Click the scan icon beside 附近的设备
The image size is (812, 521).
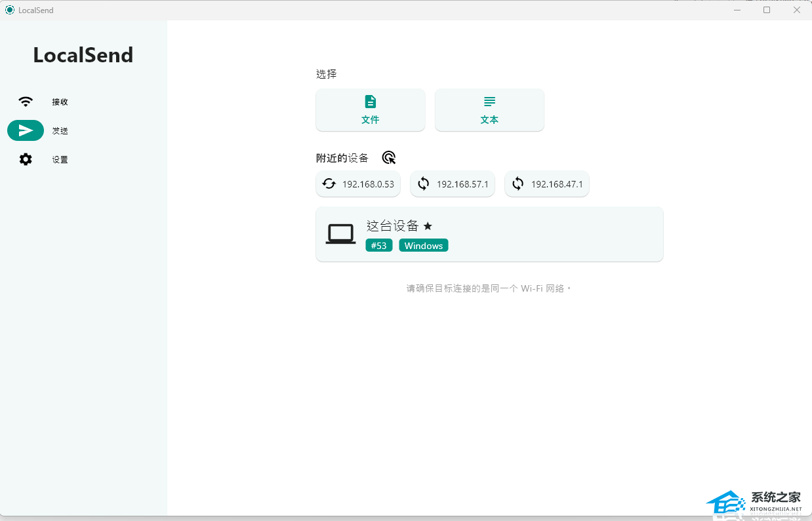(x=389, y=158)
